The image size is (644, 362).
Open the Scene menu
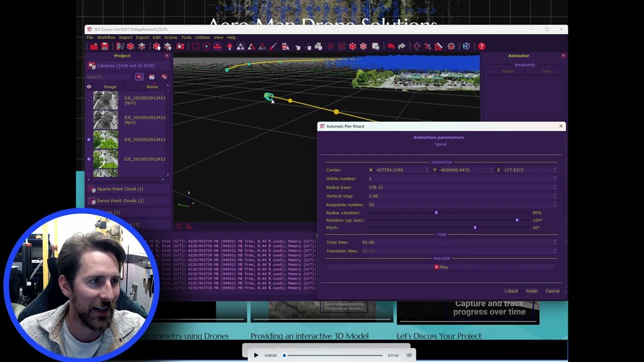pos(171,37)
